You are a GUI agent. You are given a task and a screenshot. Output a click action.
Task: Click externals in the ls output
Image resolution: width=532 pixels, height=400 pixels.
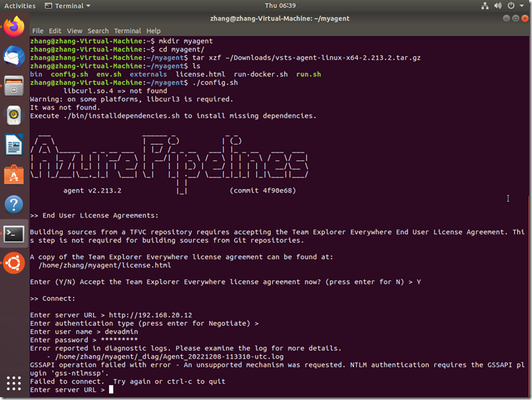click(x=148, y=74)
